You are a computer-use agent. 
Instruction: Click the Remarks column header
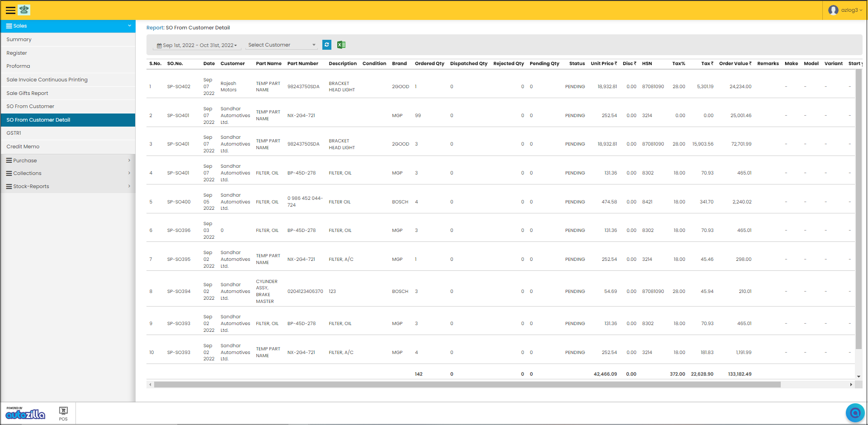[x=768, y=64]
